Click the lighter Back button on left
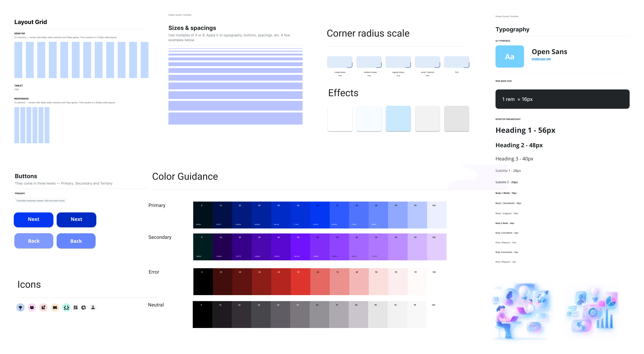644x354 pixels. (x=34, y=241)
